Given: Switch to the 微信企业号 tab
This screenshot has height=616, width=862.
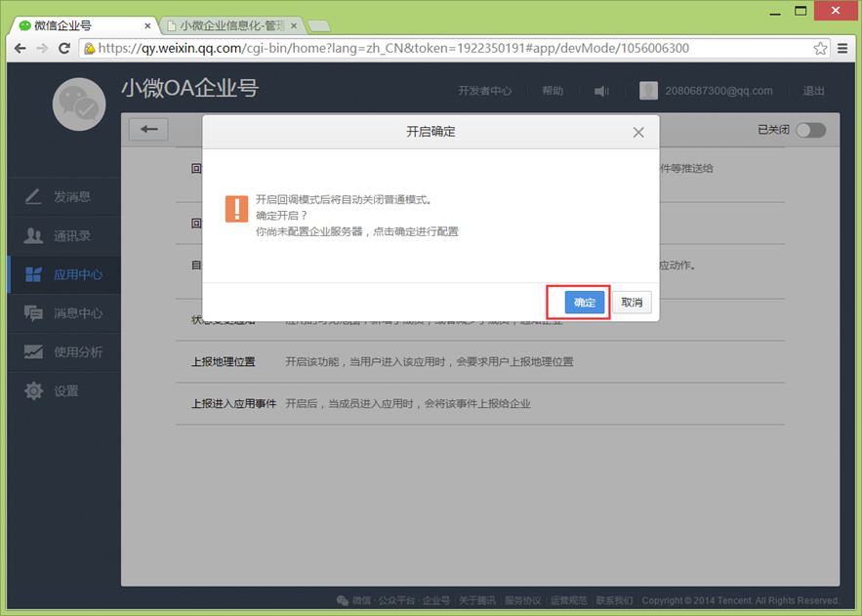Looking at the screenshot, I should [84, 25].
